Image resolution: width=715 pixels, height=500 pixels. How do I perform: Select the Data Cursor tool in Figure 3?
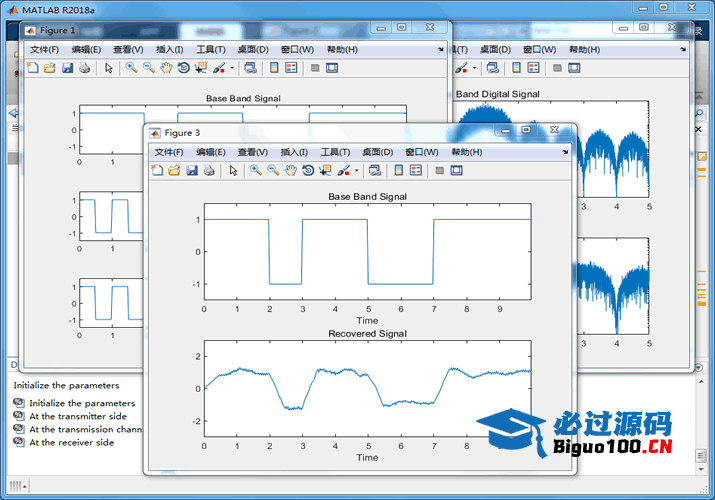(x=325, y=171)
